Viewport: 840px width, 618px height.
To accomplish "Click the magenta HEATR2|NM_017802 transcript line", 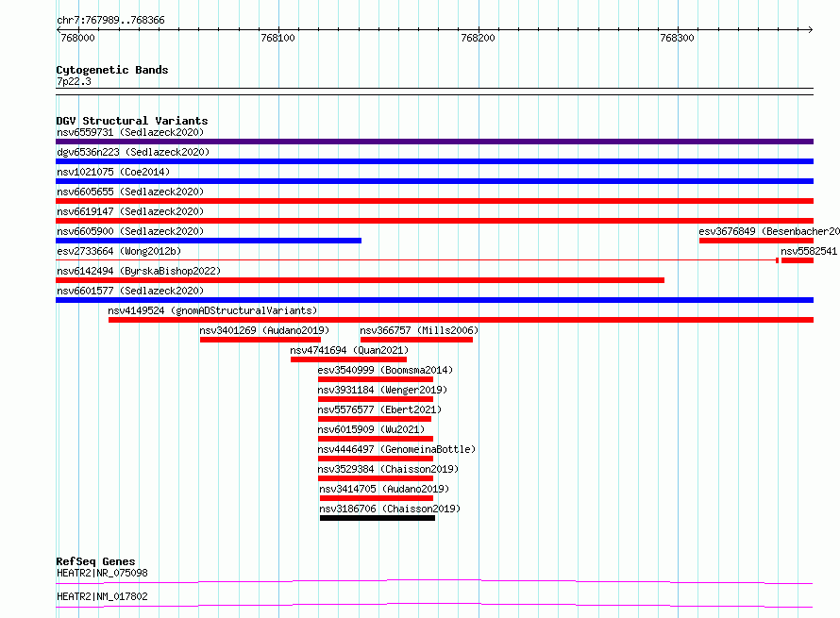I will 434,605.
